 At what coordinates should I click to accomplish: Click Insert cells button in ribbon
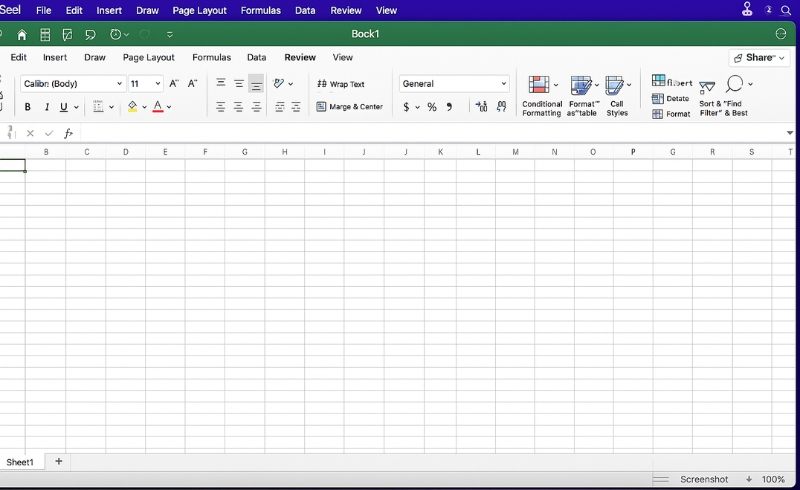(x=672, y=81)
